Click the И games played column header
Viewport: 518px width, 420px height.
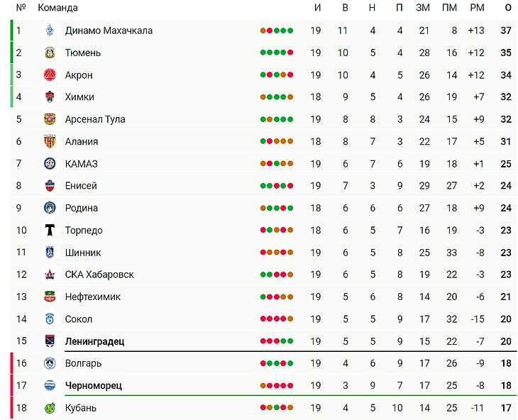(x=317, y=8)
